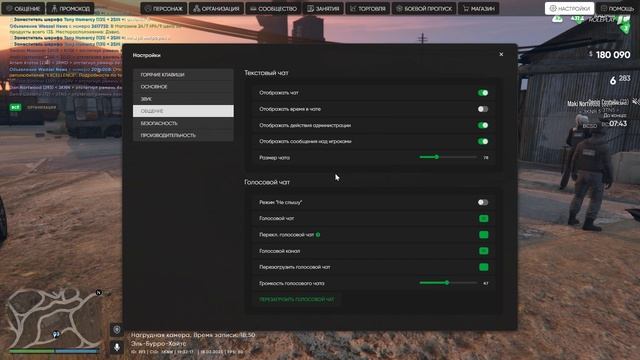The width and height of the screenshot is (640, 360).
Task: Toggle Отображать действия администрации switch
Action: click(483, 125)
